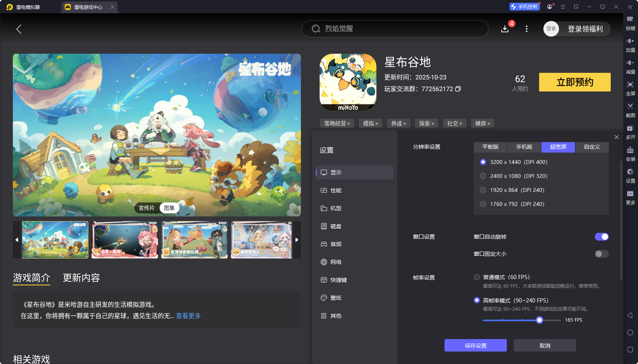This screenshot has width=638, height=364.
Task: Expand the 策略经营 category tag
Action: tap(337, 123)
